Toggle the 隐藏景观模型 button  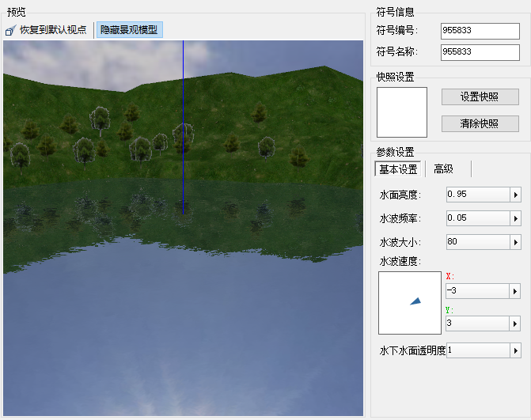tap(129, 30)
